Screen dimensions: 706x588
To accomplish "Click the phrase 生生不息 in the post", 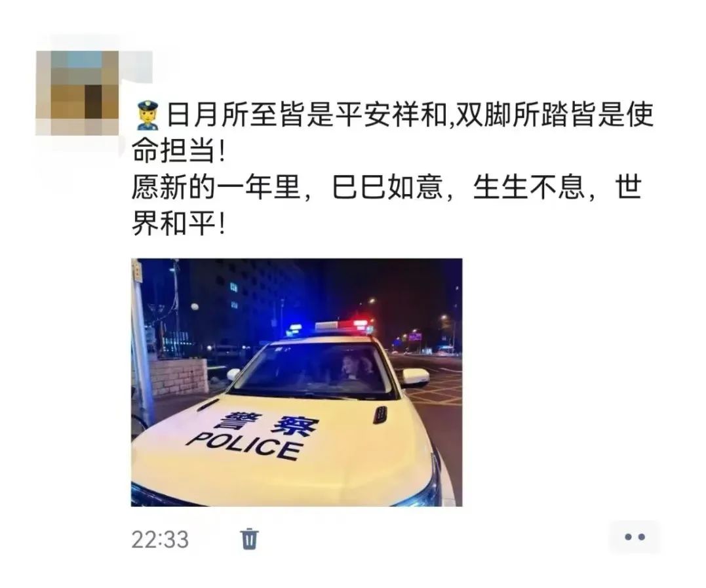I will [x=529, y=187].
